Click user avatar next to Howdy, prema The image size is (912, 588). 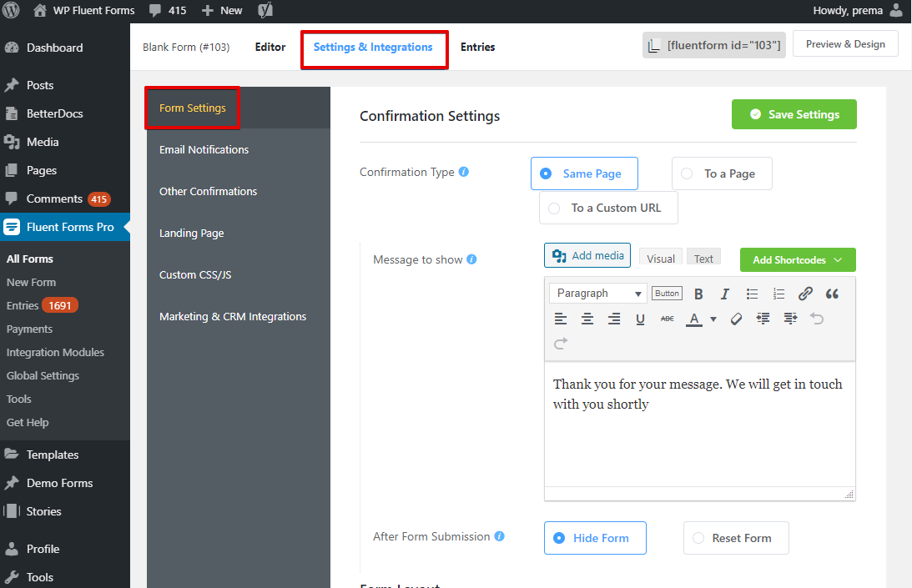pyautogui.click(x=896, y=10)
